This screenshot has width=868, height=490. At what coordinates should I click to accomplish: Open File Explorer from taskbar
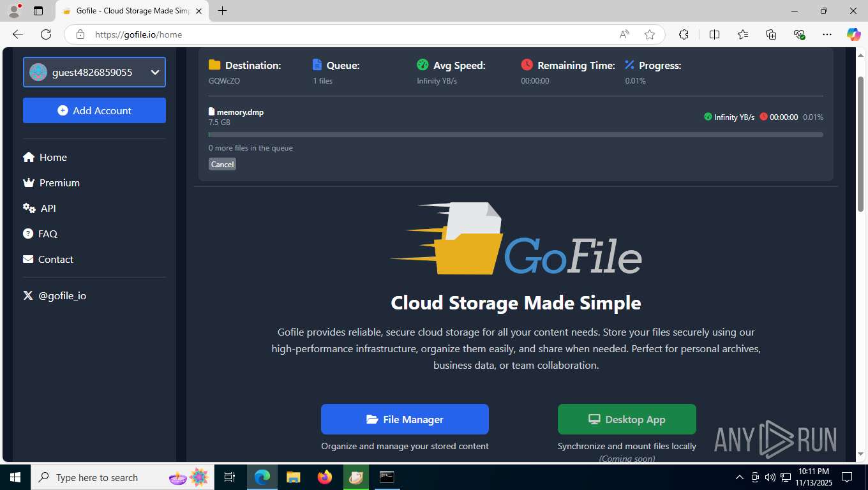[x=294, y=477]
